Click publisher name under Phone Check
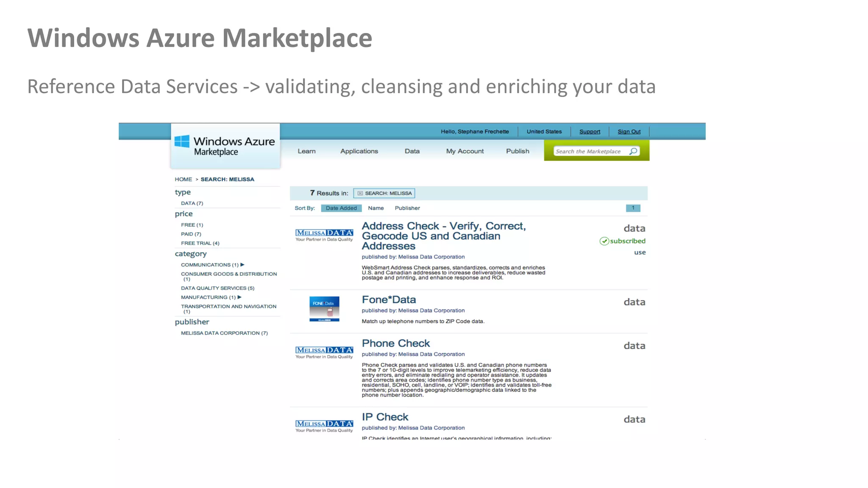 point(431,354)
